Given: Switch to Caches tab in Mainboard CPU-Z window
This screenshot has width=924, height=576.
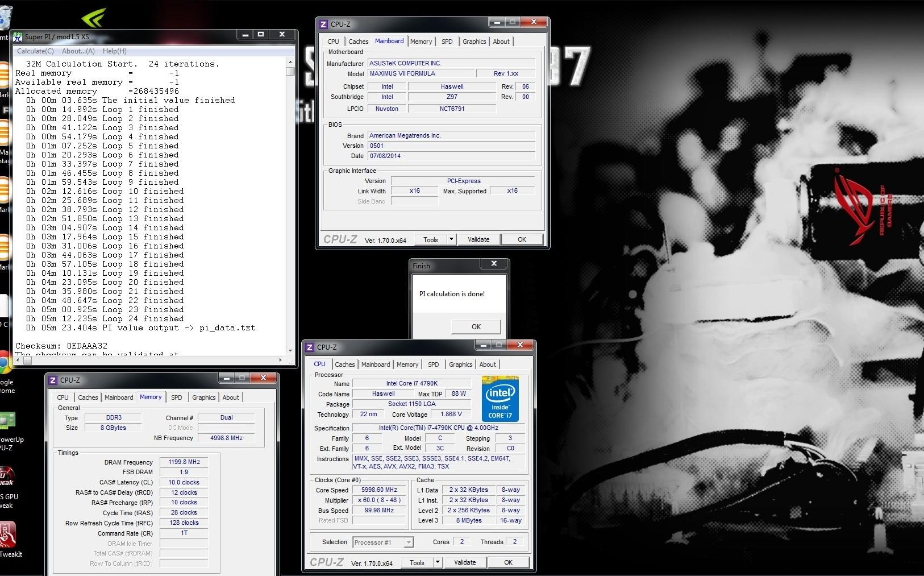Looking at the screenshot, I should pos(358,42).
